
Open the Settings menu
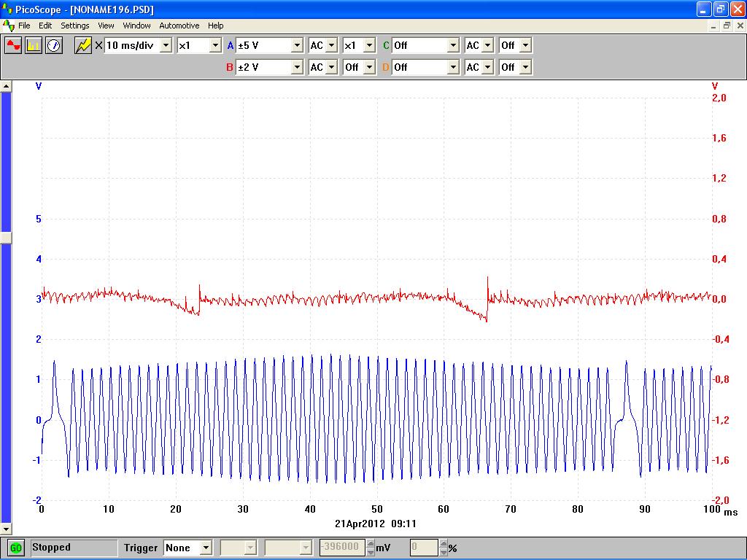(x=74, y=26)
